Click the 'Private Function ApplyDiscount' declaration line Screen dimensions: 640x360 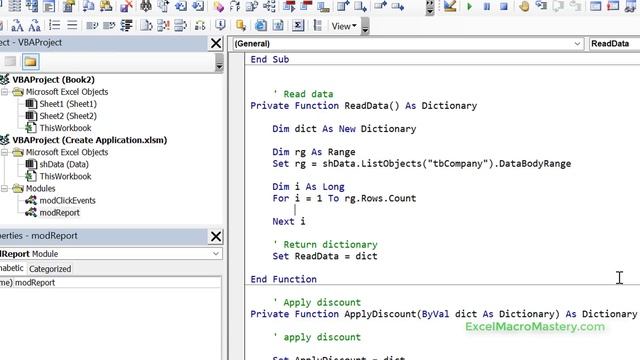tap(444, 314)
